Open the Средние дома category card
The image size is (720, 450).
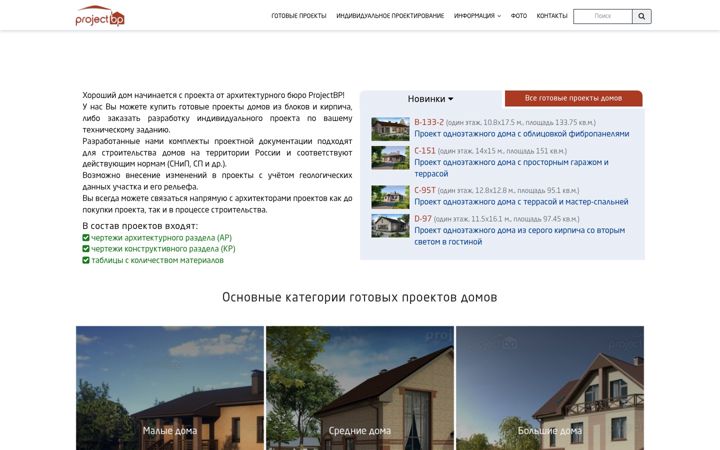point(360,388)
